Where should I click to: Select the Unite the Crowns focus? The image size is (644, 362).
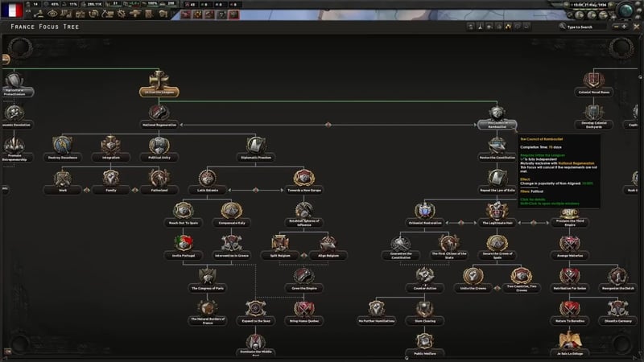click(473, 280)
